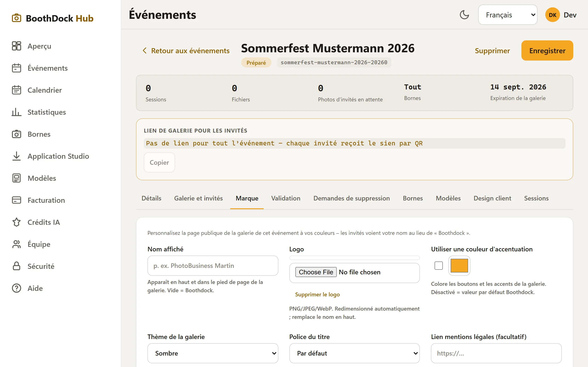Open the Aide question mark icon
This screenshot has width=588, height=367.
coord(16,288)
